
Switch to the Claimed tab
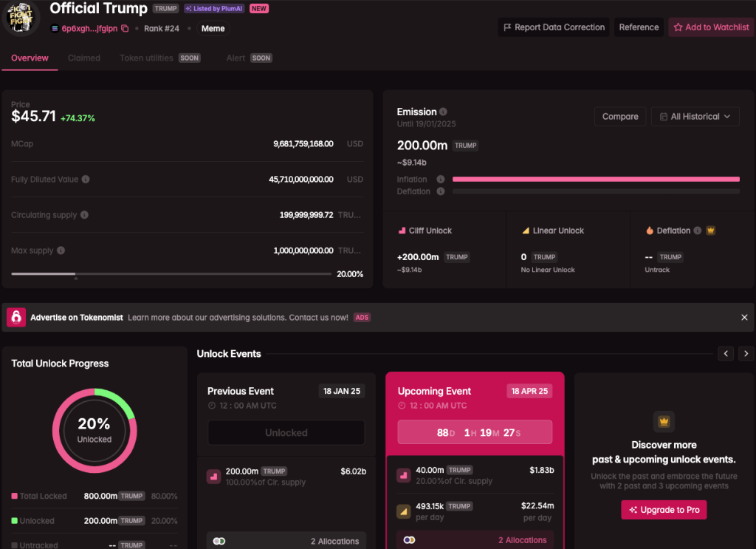[x=84, y=57]
